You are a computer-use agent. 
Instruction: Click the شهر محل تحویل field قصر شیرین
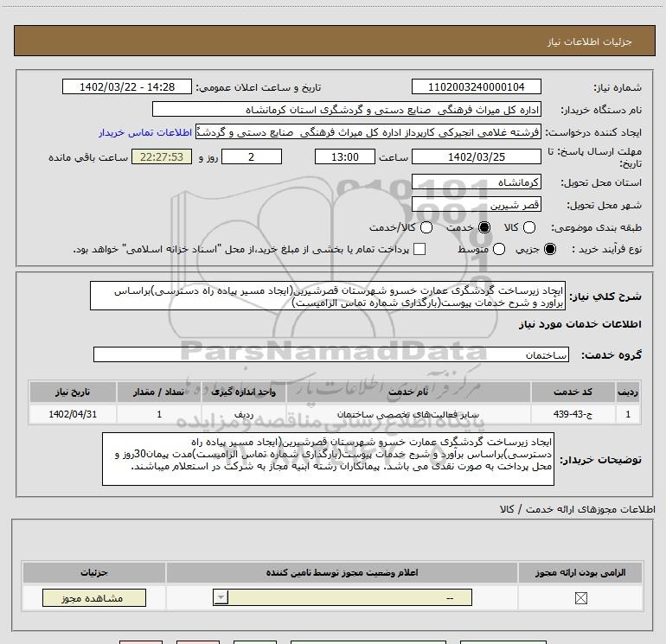point(476,205)
